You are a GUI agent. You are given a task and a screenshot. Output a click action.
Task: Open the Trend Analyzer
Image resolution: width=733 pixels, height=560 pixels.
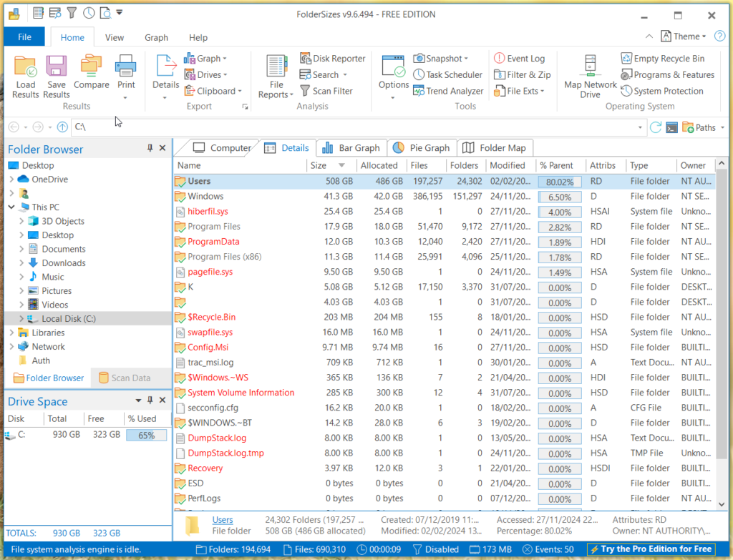tap(448, 91)
